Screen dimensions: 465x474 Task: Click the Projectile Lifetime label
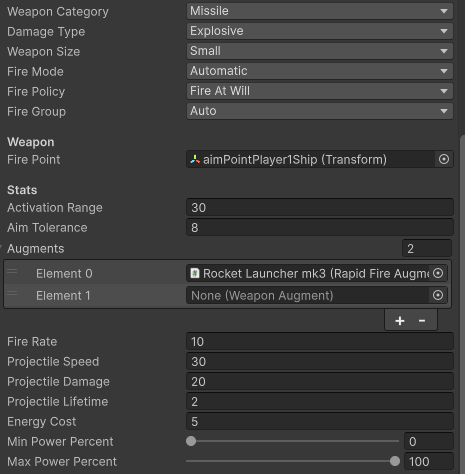click(58, 402)
